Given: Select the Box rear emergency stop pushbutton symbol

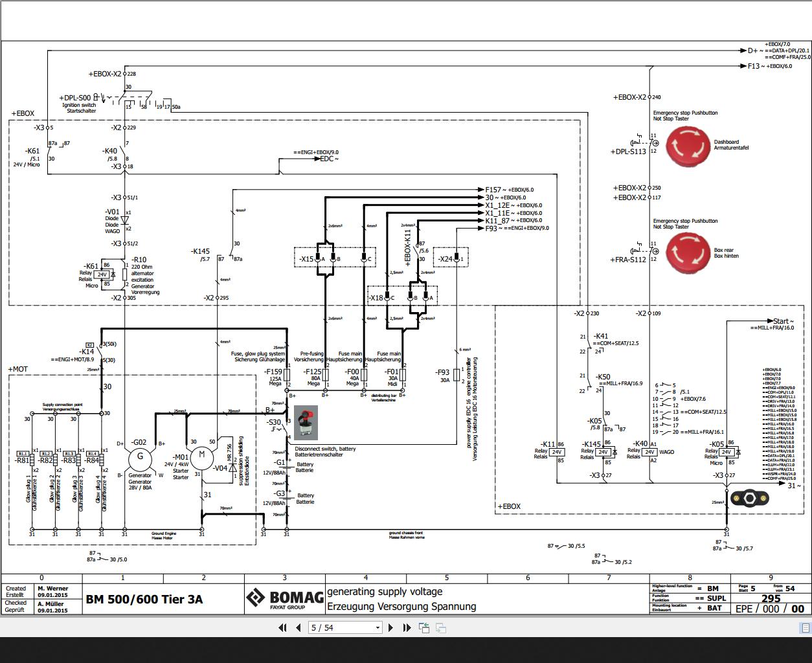Looking at the screenshot, I should (688, 254).
